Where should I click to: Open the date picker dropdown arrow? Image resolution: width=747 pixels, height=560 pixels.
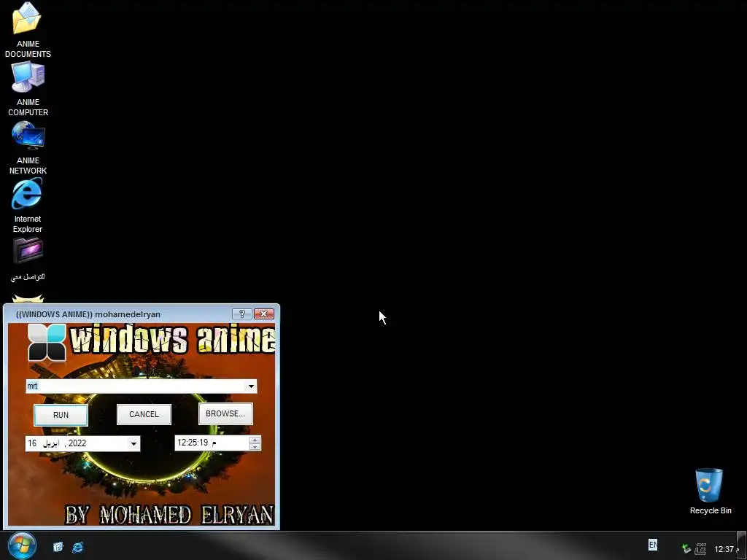tap(134, 444)
